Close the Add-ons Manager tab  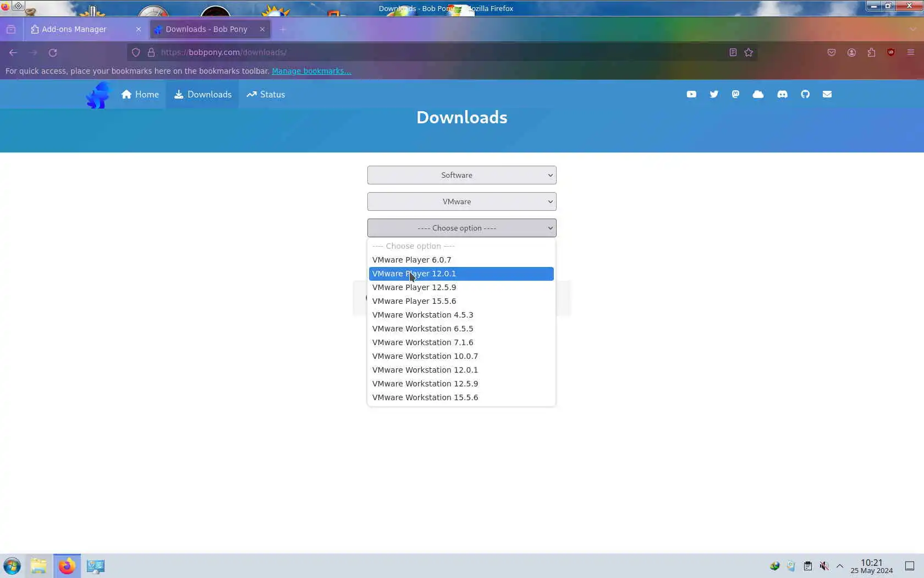tap(139, 29)
